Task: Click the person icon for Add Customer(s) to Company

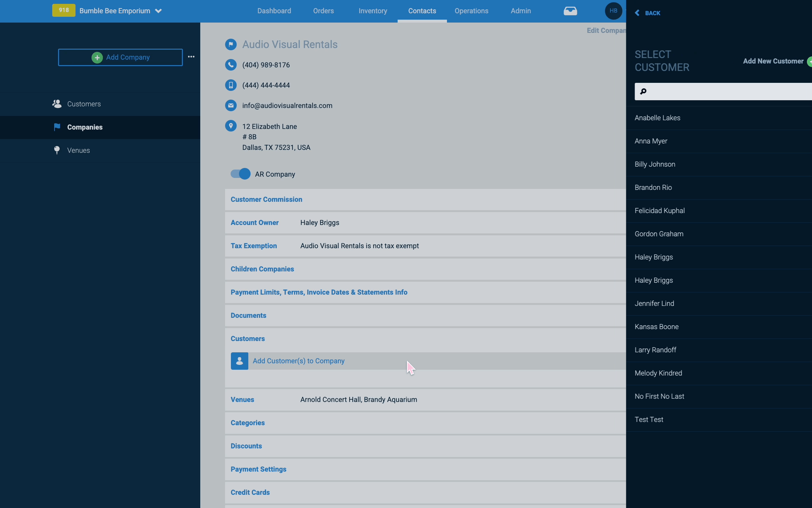Action: (239, 361)
